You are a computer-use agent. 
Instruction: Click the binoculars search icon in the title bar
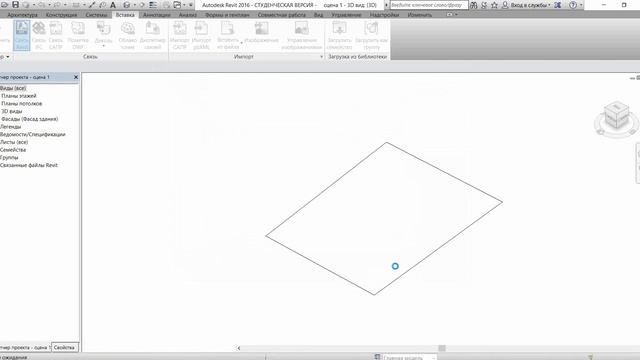[x=473, y=5]
